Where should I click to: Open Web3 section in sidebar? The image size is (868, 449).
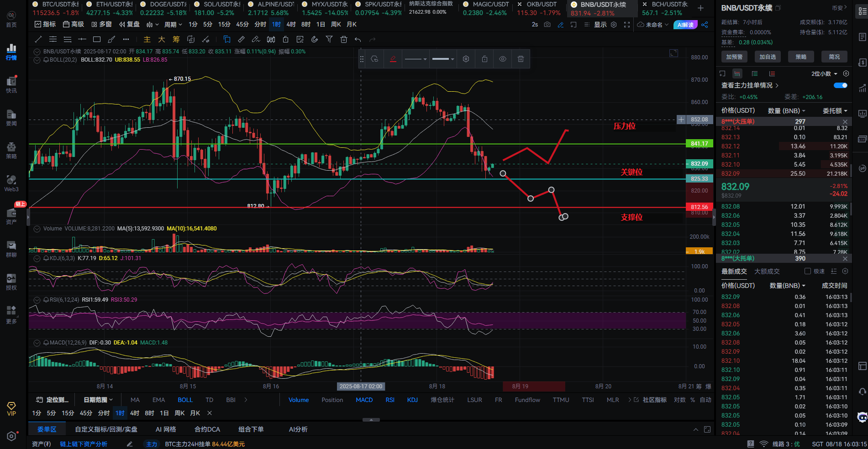pos(11,183)
